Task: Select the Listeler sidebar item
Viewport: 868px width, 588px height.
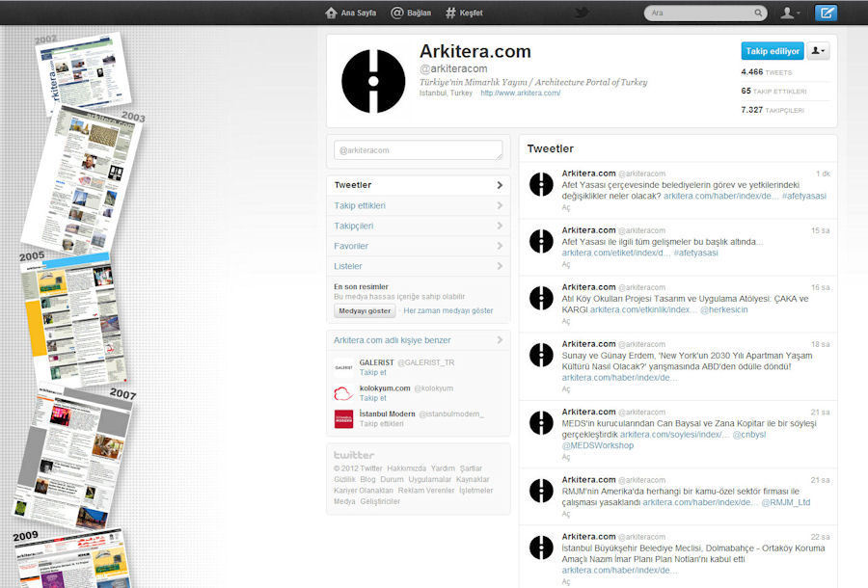Action: point(419,266)
